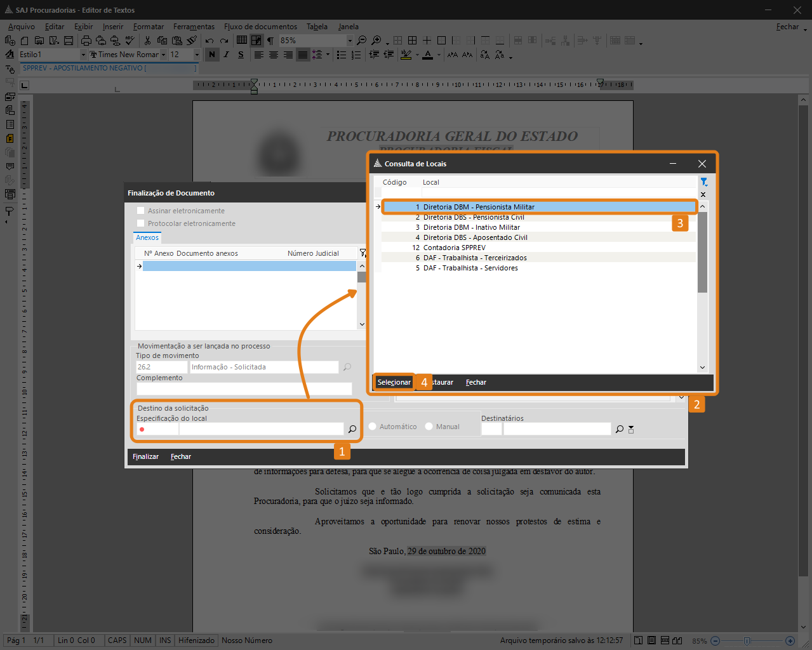Image resolution: width=812 pixels, height=650 pixels.
Task: Click the zoom out magnifier icon
Action: [361, 40]
